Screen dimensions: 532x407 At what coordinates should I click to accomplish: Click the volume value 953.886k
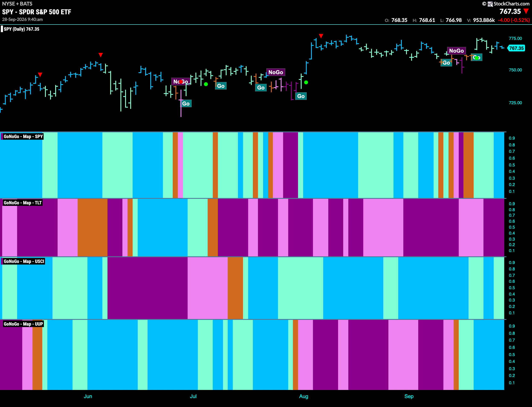(x=484, y=20)
